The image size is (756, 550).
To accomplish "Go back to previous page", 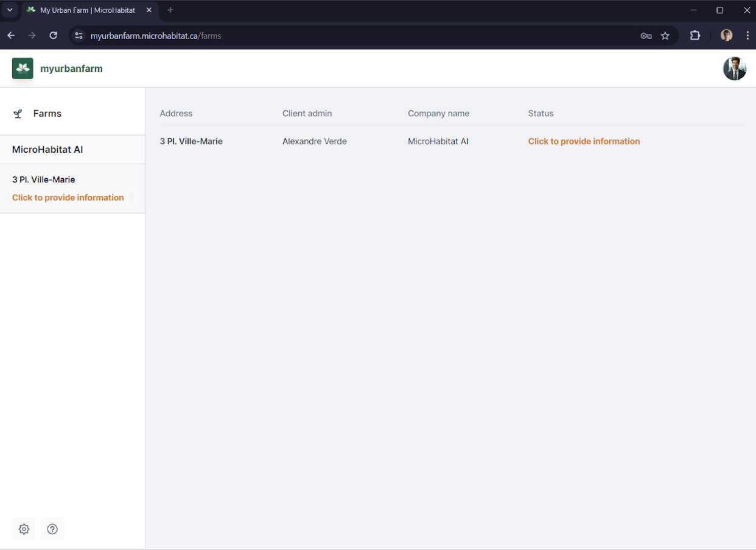I will pyautogui.click(x=11, y=35).
